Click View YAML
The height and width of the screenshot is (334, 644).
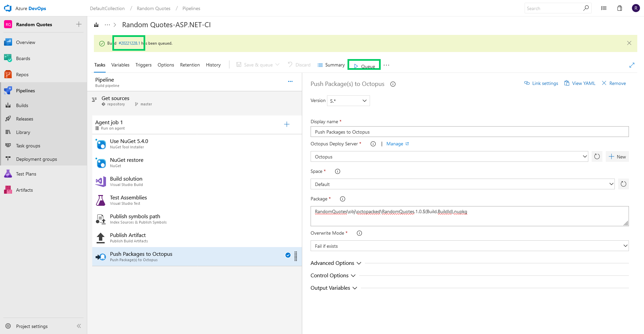click(x=580, y=83)
